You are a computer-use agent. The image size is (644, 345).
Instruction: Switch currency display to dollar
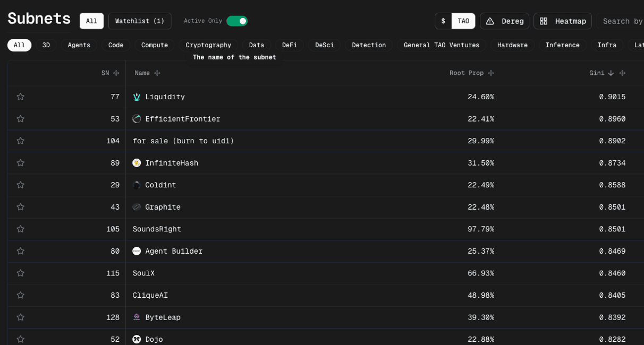click(443, 21)
